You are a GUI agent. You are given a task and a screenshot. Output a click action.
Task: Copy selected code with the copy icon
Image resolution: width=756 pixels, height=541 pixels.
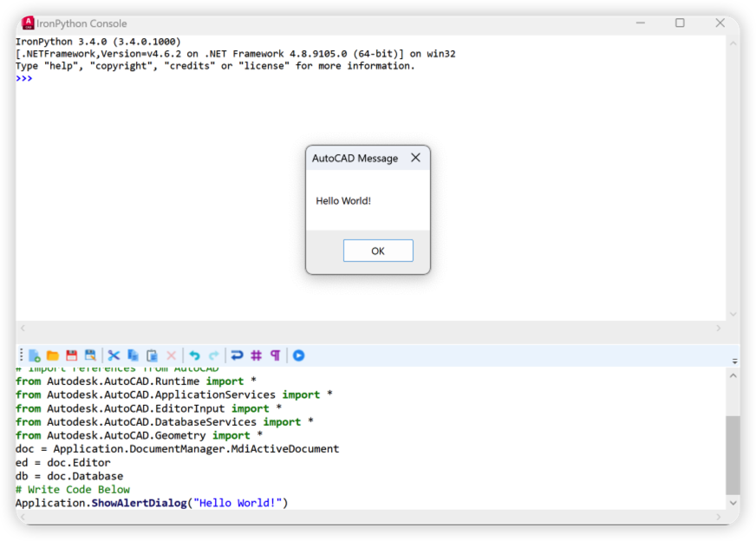133,355
